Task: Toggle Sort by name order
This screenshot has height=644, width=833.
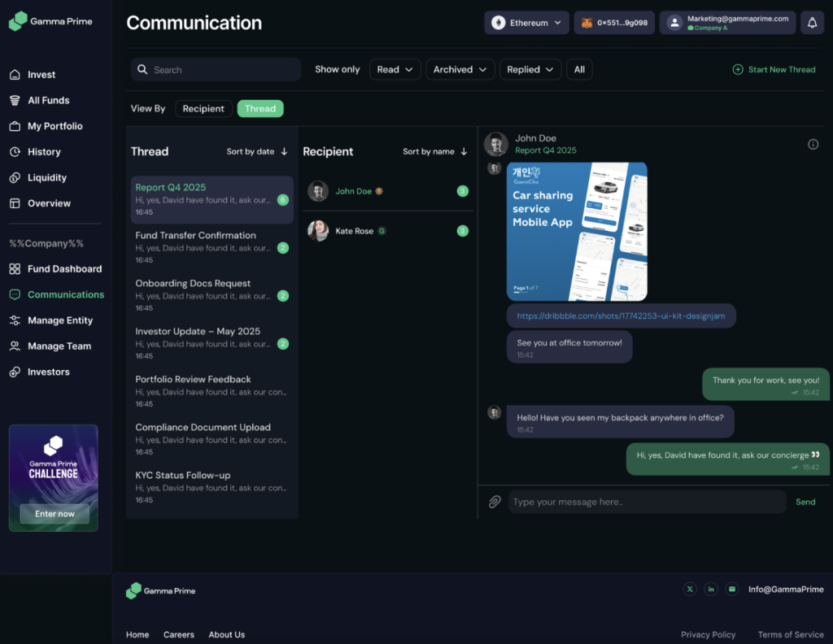Action: click(x=435, y=151)
